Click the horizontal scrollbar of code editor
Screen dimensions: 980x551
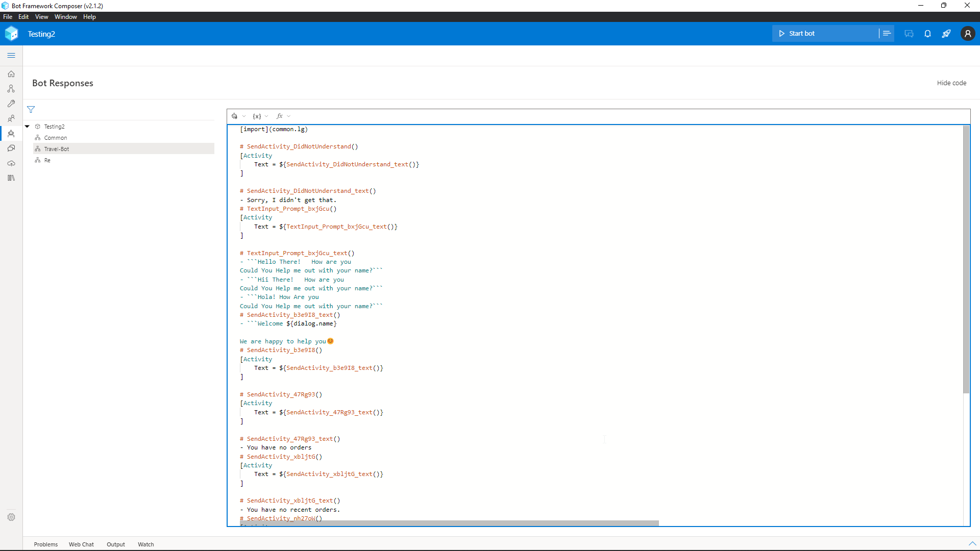point(449,523)
